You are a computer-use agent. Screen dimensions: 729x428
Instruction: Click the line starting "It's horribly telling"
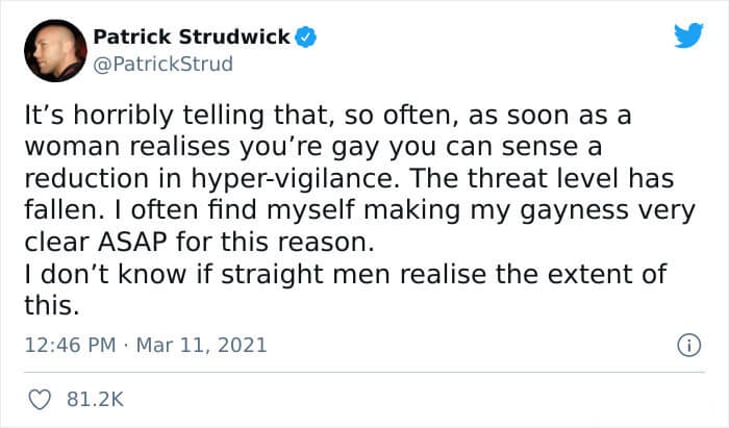coord(328,115)
